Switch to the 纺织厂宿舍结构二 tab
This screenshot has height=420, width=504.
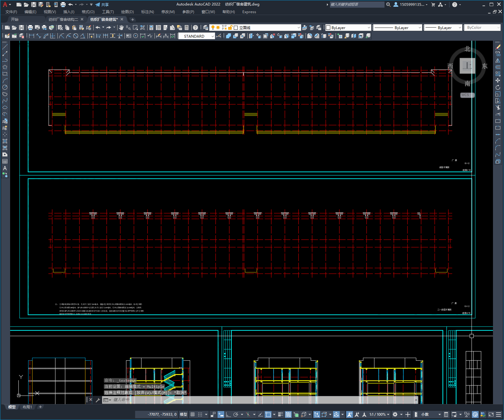63,19
